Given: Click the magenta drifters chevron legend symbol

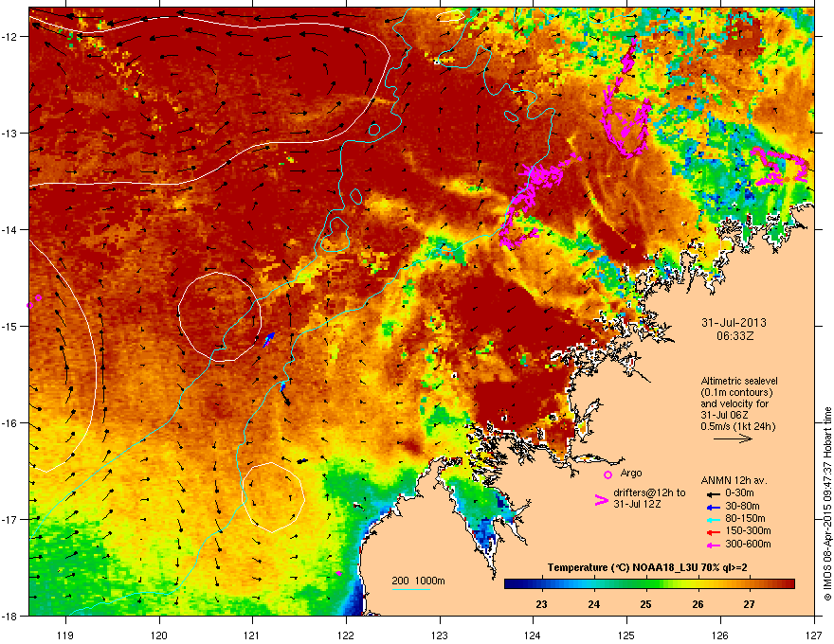Looking at the screenshot, I should coord(601,500).
